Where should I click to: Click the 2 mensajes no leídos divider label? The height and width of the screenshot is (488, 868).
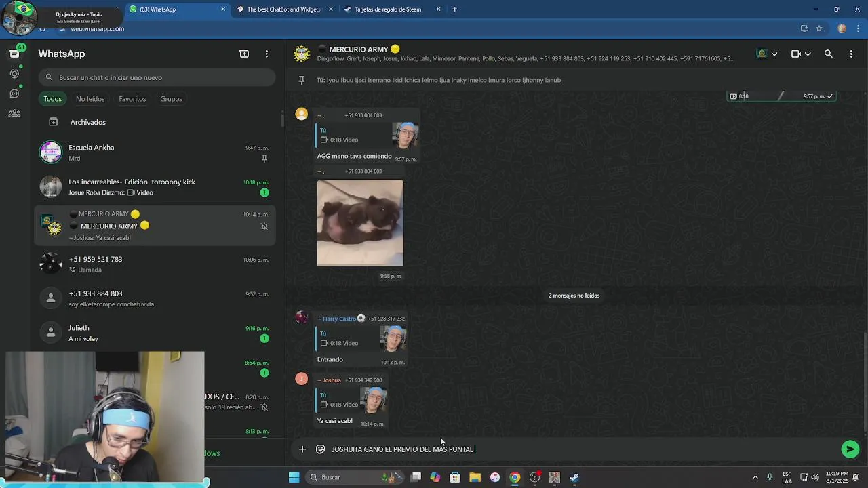click(574, 296)
